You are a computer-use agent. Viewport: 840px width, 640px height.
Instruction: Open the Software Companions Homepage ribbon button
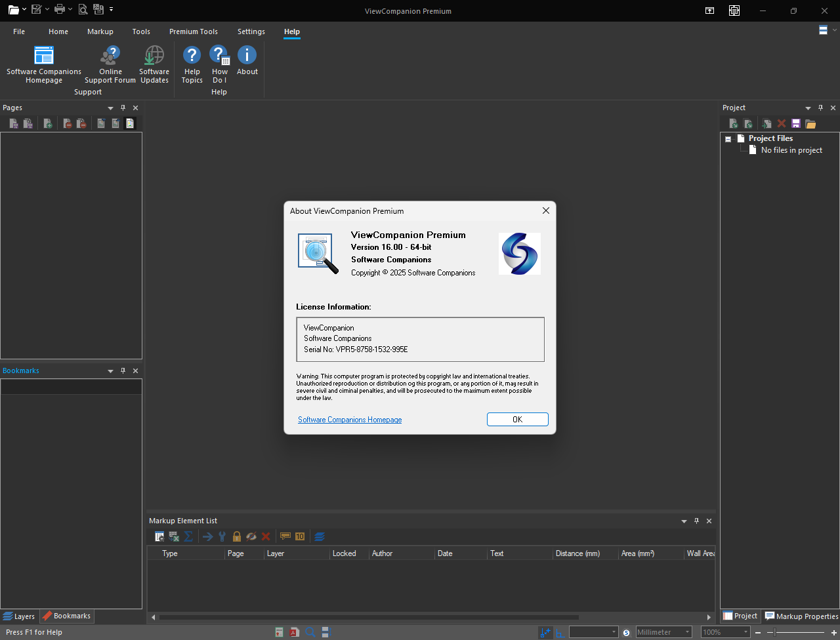pos(44,65)
